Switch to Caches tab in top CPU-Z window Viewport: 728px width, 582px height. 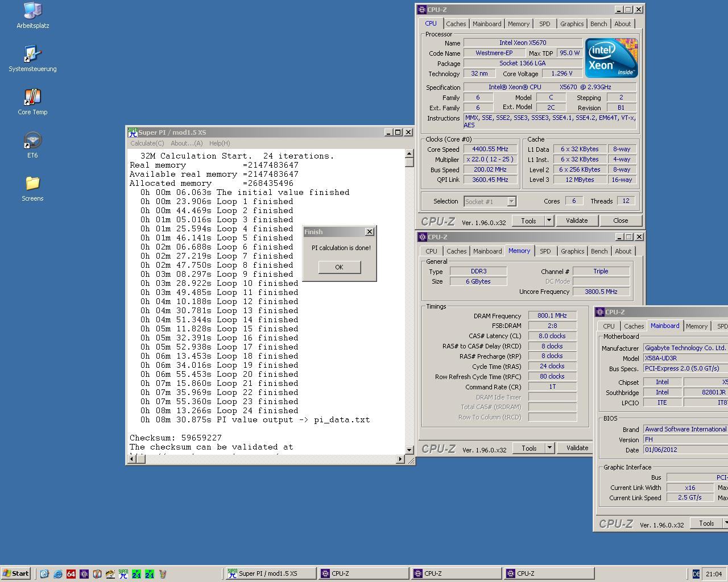coord(456,24)
